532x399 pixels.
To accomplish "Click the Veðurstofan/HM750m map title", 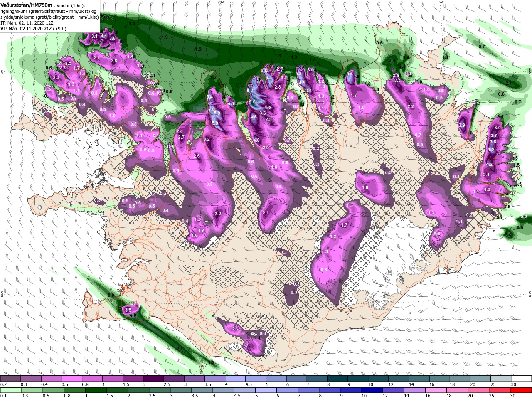I will [26, 5].
